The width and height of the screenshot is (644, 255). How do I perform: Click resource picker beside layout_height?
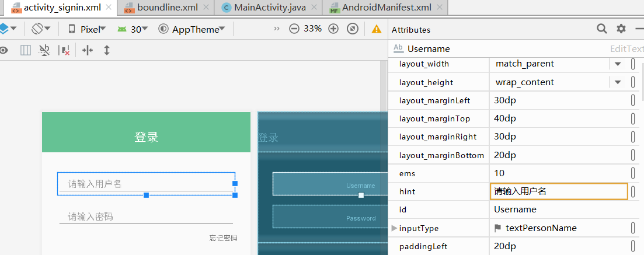click(x=633, y=82)
